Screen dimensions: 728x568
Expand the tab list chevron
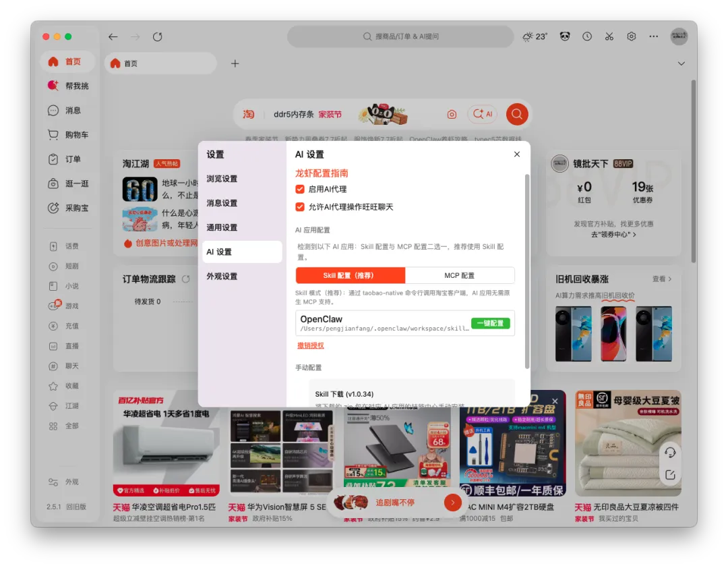pyautogui.click(x=681, y=63)
